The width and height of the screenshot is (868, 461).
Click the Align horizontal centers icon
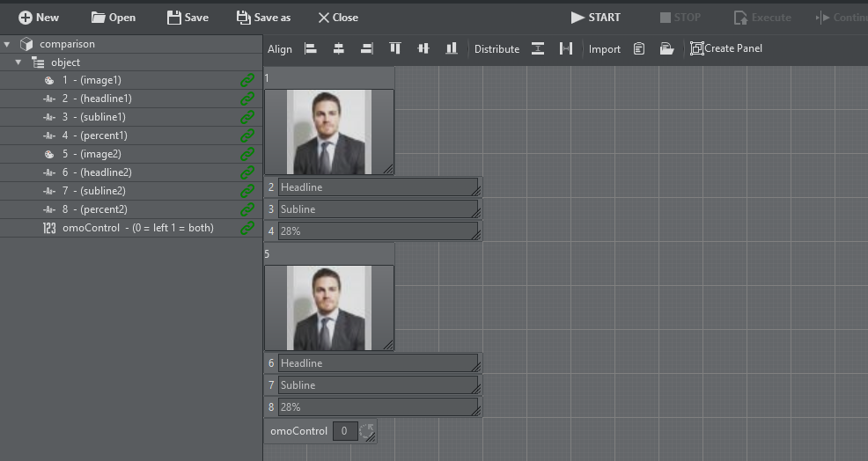[x=338, y=49]
